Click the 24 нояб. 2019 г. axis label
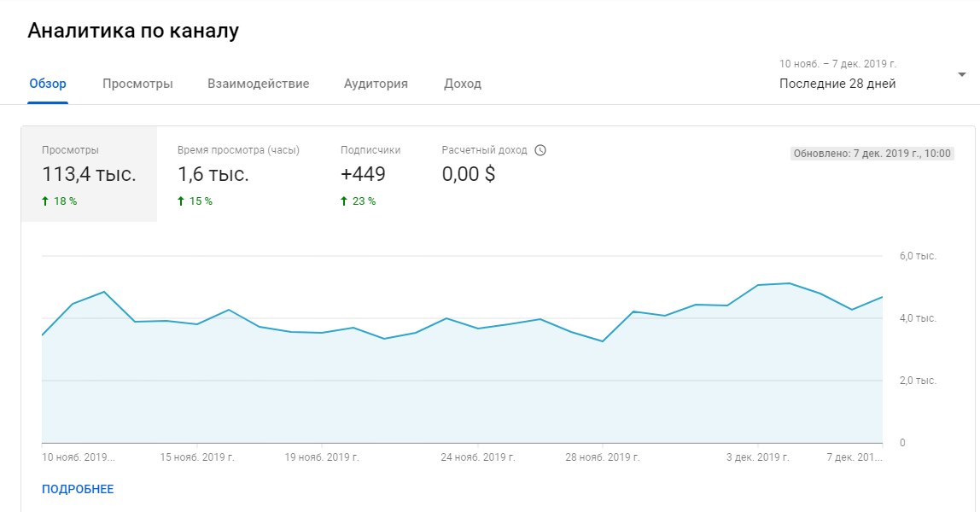Screen dimensions: 980x512 pos(478,457)
